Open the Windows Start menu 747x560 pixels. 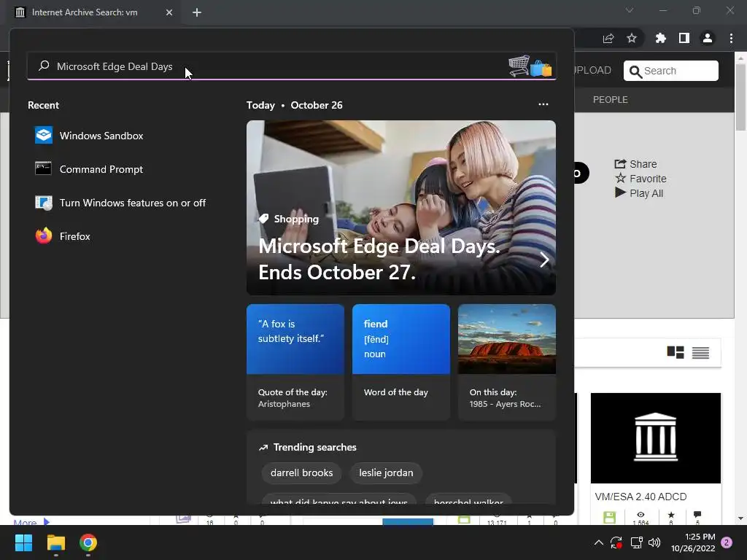23,542
